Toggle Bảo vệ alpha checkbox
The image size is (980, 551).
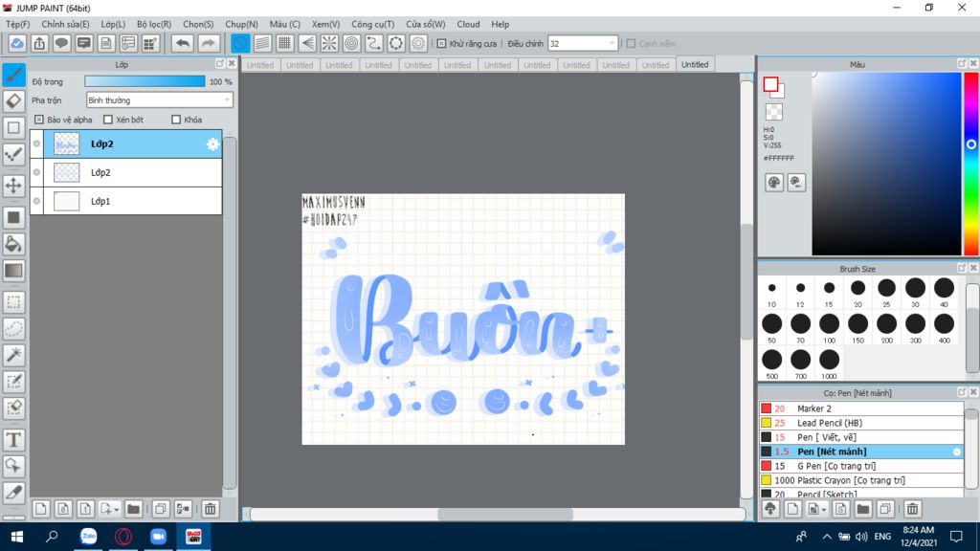click(x=38, y=120)
